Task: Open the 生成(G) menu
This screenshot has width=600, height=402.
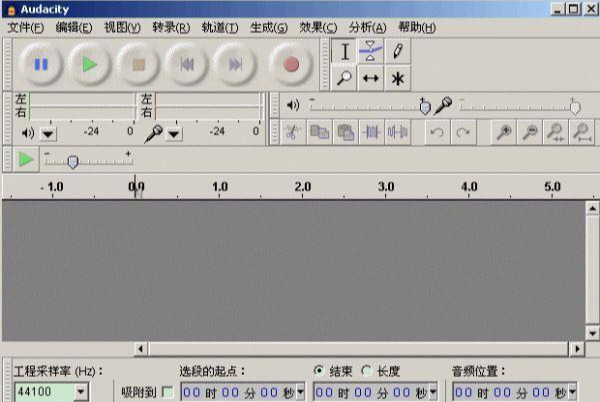Action: pos(269,28)
